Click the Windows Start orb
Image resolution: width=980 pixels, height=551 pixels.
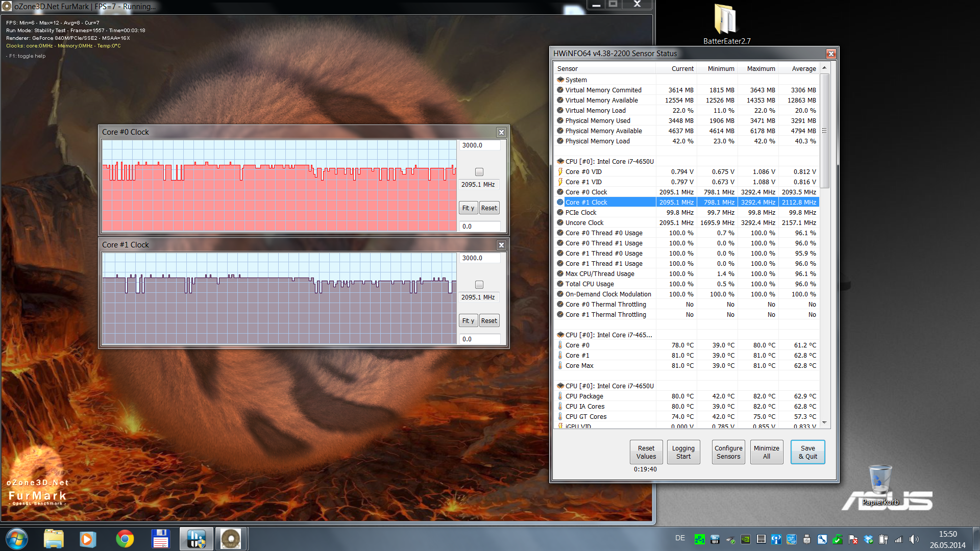click(17, 539)
